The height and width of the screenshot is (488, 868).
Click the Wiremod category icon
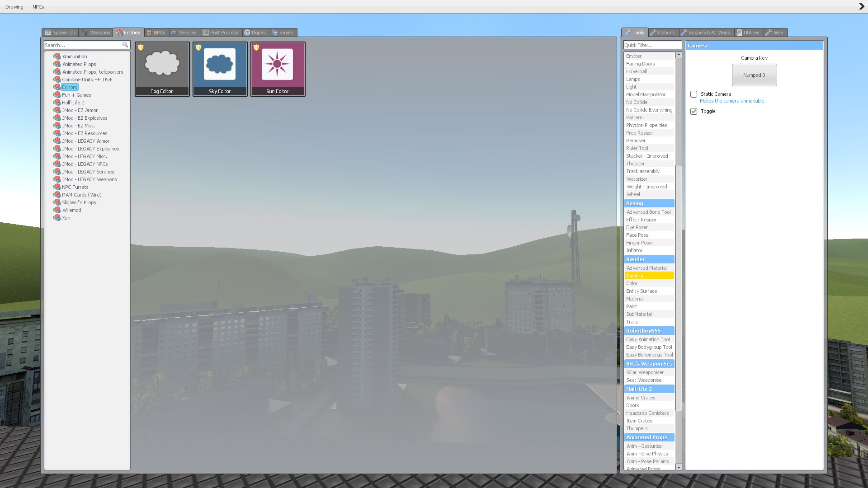[57, 210]
